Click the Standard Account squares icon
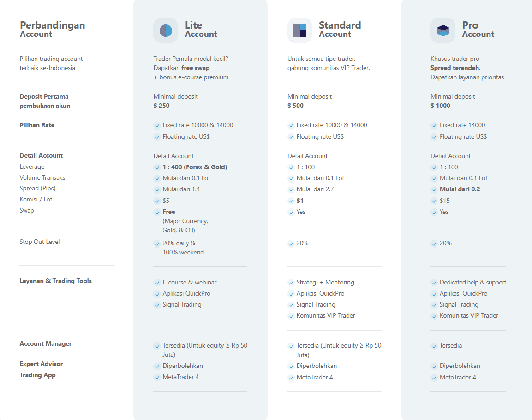This screenshot has height=420, width=532. pyautogui.click(x=299, y=30)
